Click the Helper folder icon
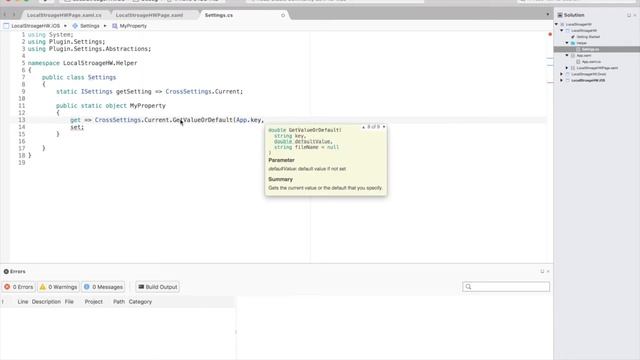 (x=573, y=43)
